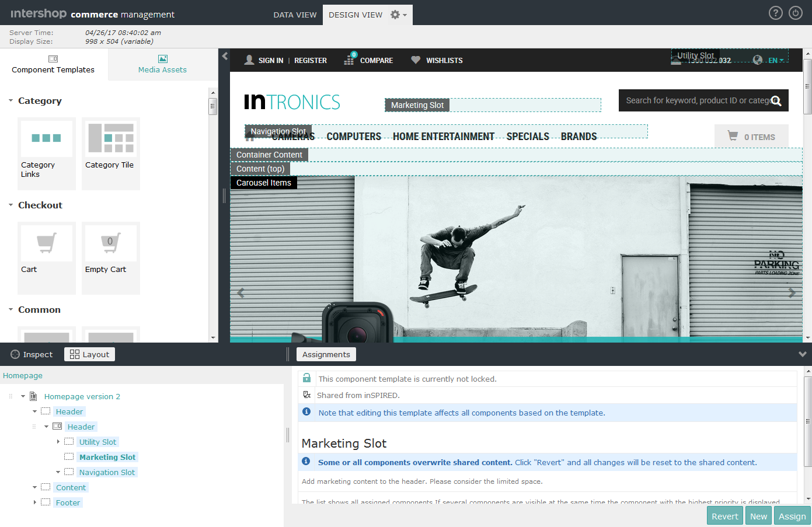Viewport: 812px width, 527px height.
Task: Click the keyword search input field
Action: pyautogui.click(x=689, y=100)
